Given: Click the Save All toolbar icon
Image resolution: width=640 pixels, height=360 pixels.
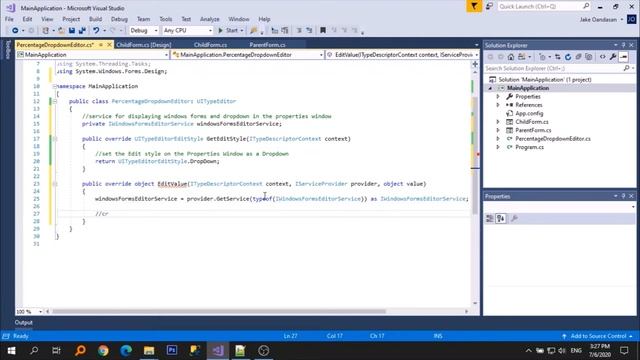Looking at the screenshot, I should (x=82, y=30).
